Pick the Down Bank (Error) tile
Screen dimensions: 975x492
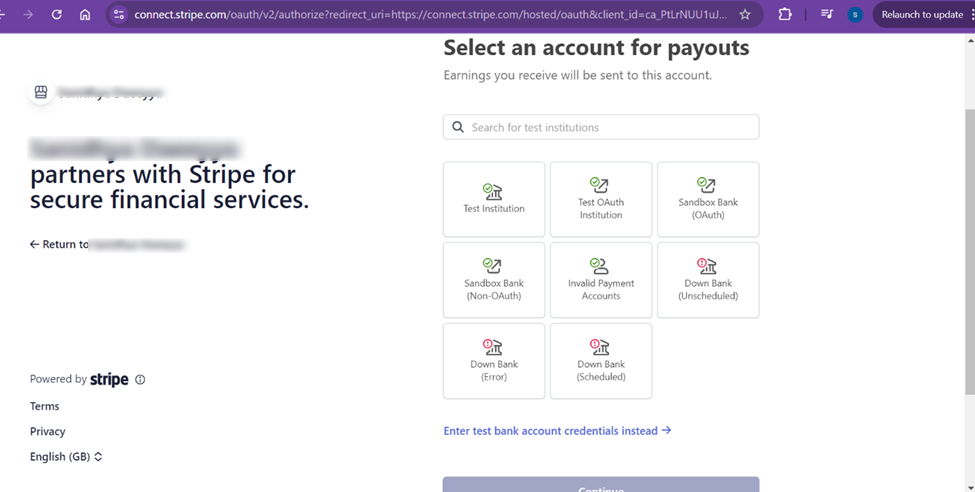pyautogui.click(x=494, y=361)
